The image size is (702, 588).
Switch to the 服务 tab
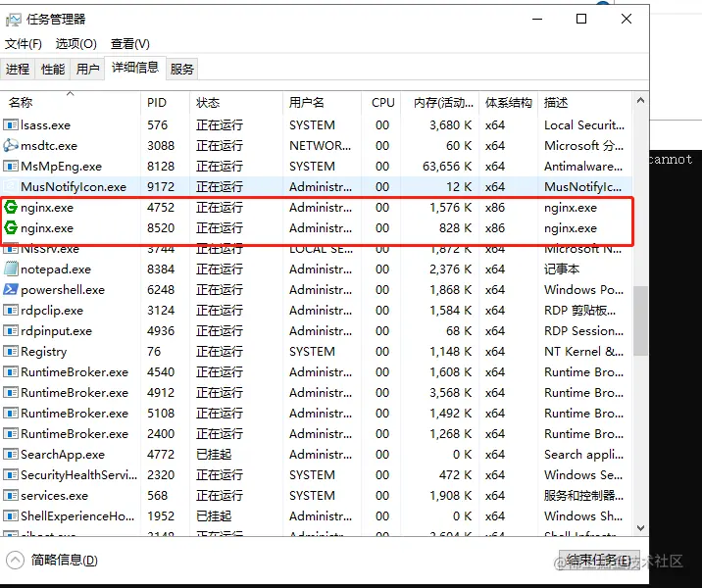181,69
